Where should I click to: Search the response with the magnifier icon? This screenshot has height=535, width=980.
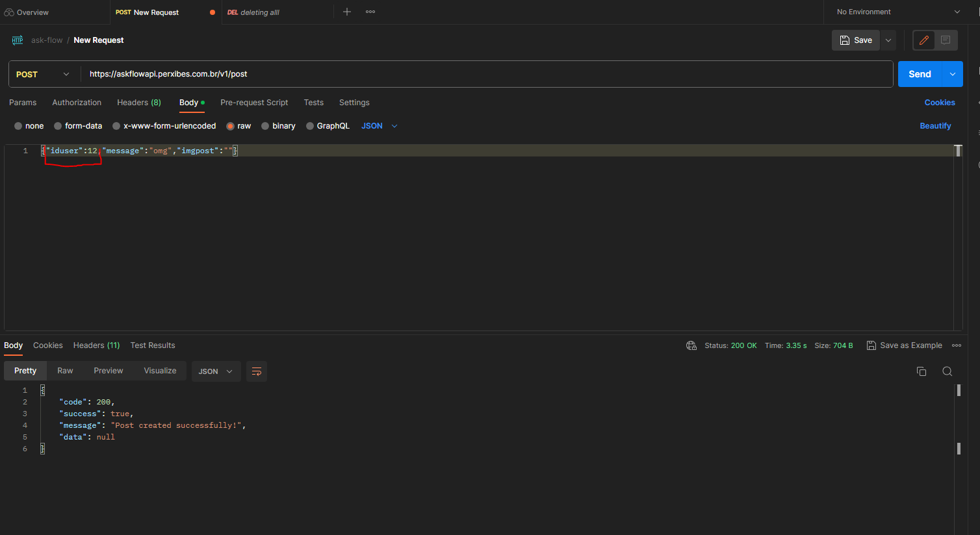pyautogui.click(x=948, y=371)
